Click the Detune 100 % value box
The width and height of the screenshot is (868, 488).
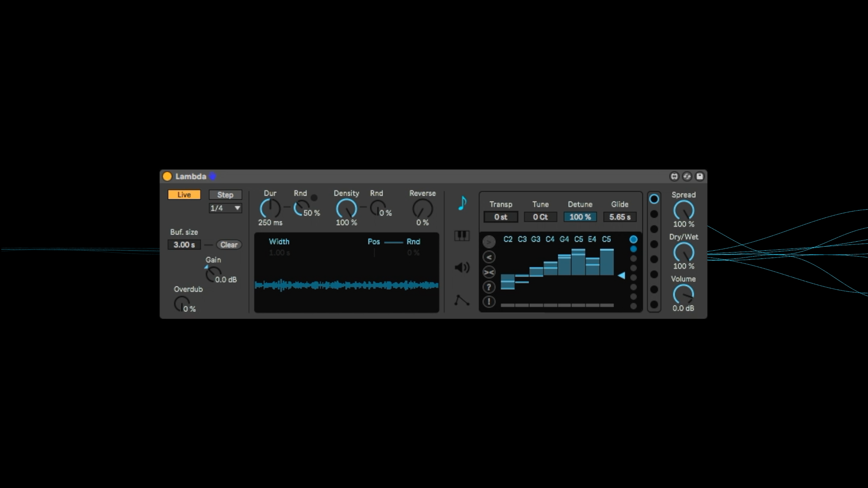pos(580,217)
